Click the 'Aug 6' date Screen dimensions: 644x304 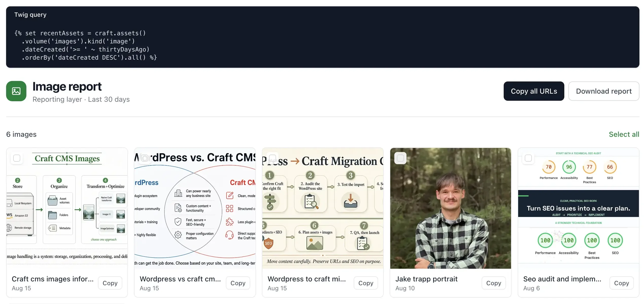pyautogui.click(x=532, y=288)
